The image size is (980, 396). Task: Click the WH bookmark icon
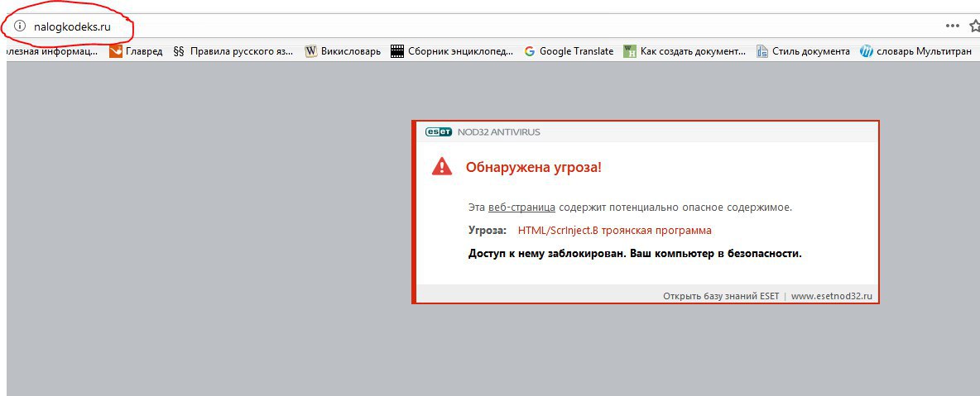coord(629,51)
